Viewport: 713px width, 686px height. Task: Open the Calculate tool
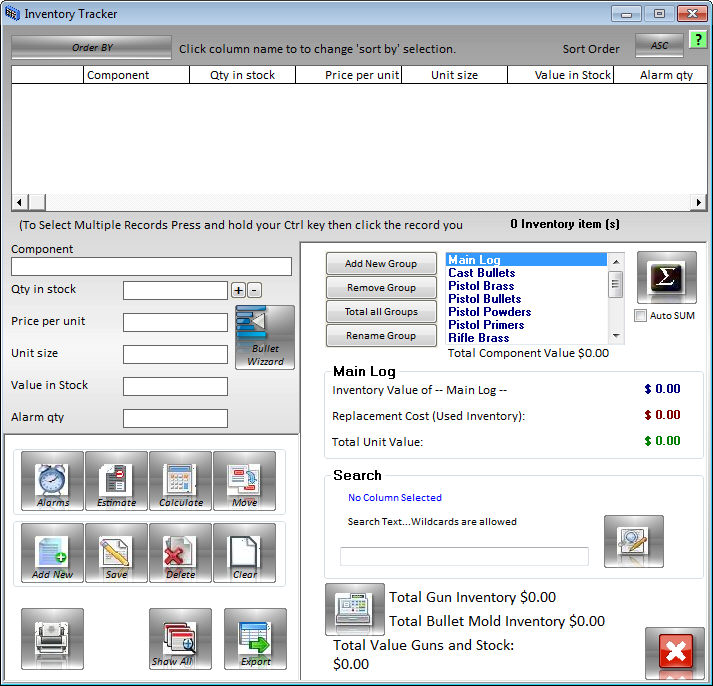(181, 481)
